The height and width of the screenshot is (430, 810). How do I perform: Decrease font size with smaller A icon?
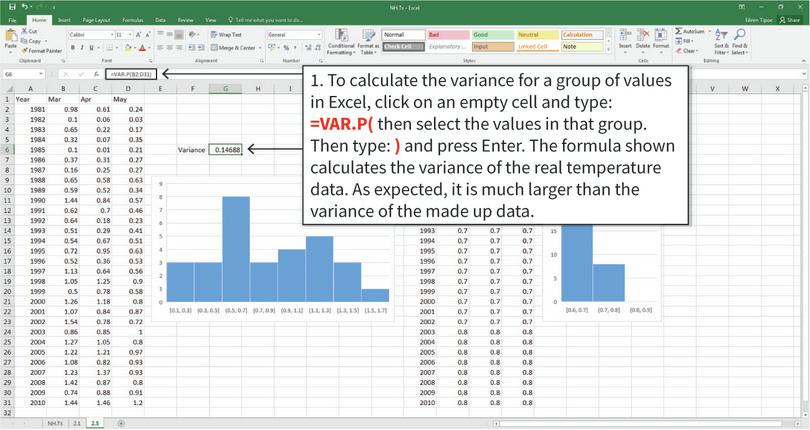click(148, 35)
